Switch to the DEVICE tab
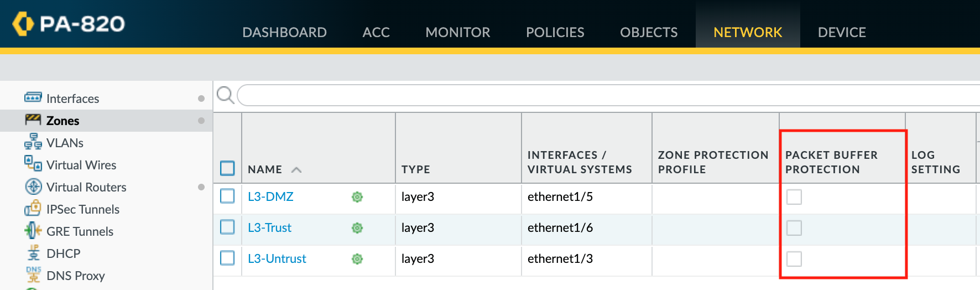980x290 pixels. pos(841,32)
